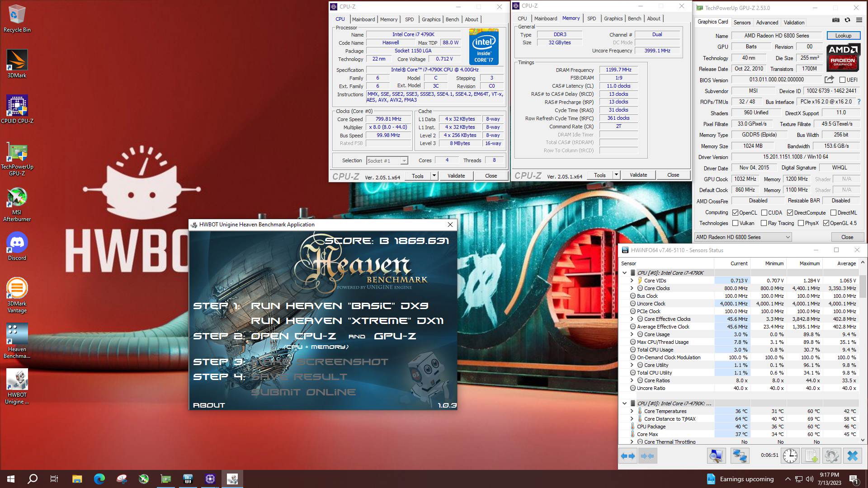Click HWiNFO collapse arrows icon

pos(647,456)
